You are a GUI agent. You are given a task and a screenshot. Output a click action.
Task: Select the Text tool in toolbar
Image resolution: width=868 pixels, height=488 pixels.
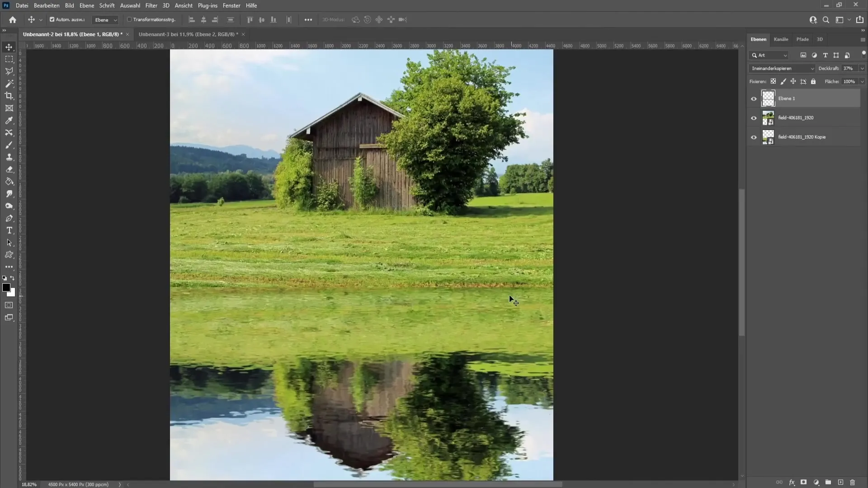pyautogui.click(x=9, y=230)
